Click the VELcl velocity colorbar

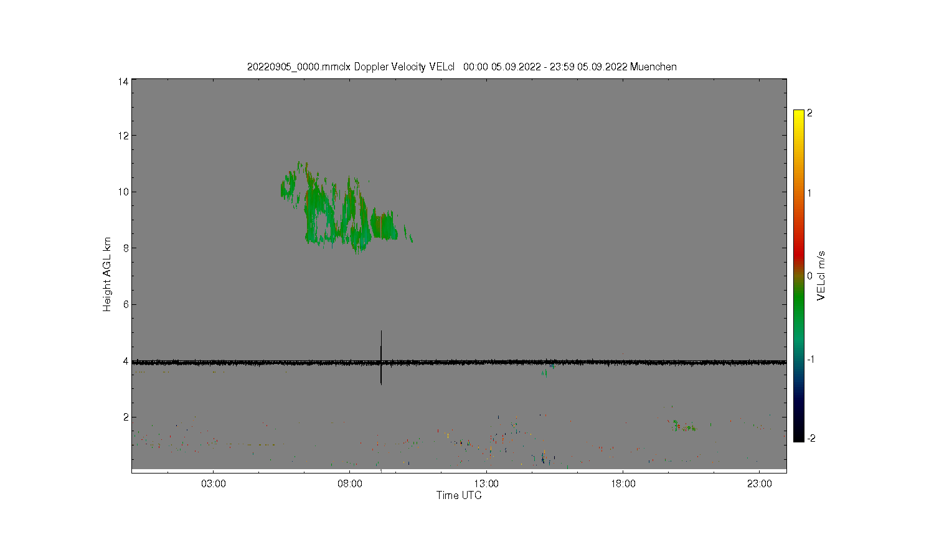click(x=799, y=276)
